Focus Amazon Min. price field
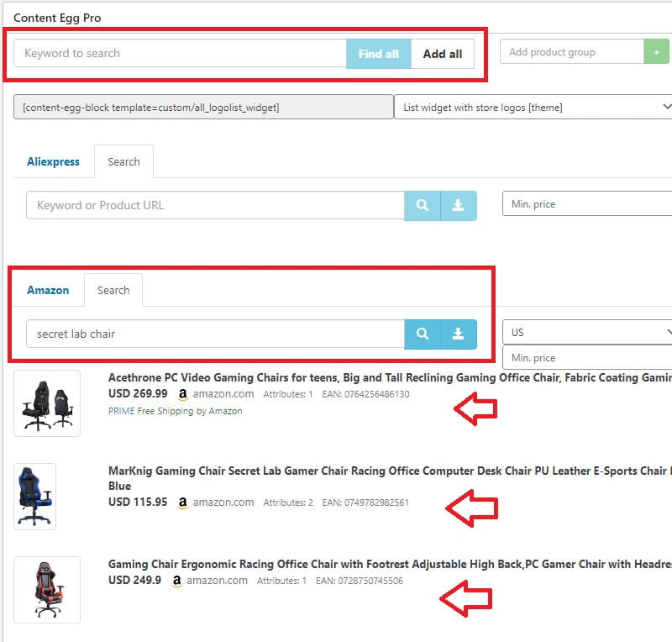672x642 pixels. 587,358
